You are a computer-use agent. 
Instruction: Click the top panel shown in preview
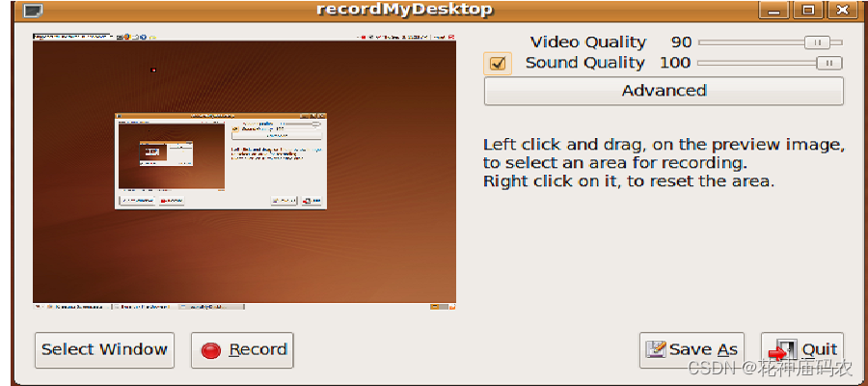click(244, 37)
